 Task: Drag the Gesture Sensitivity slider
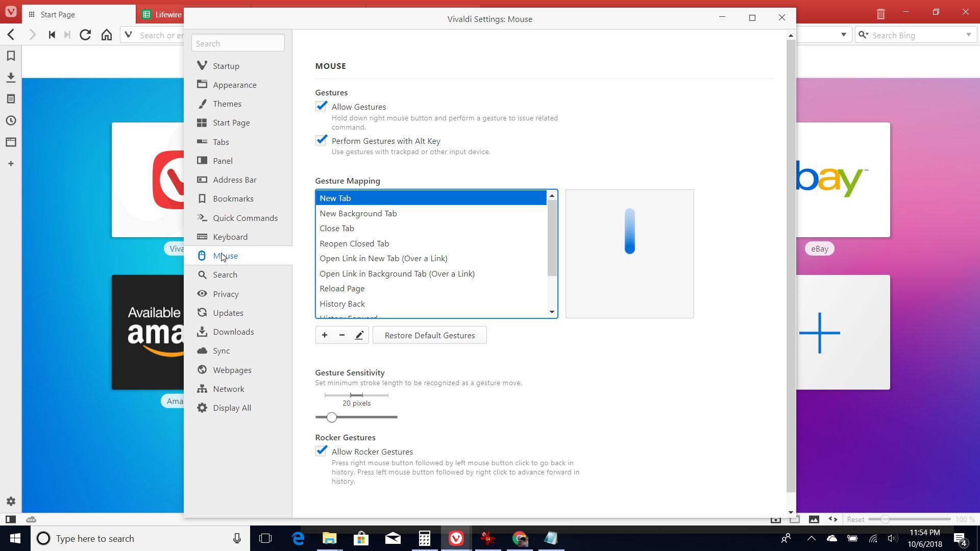click(330, 416)
